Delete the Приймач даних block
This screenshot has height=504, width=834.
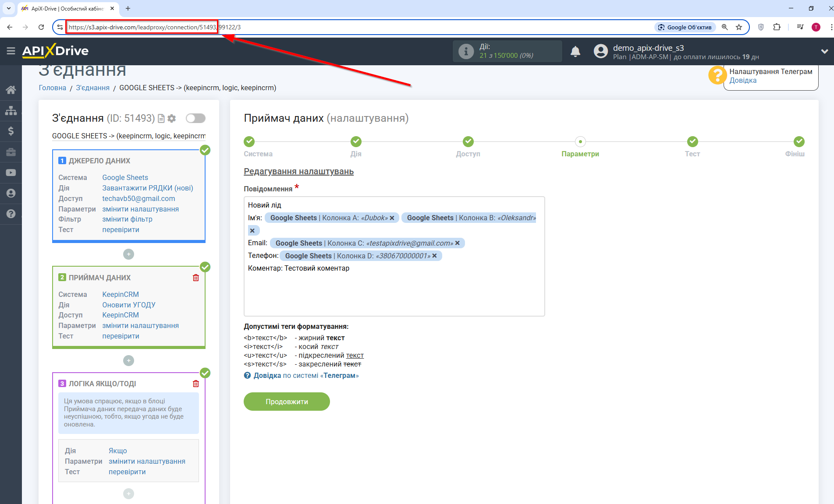tap(196, 278)
